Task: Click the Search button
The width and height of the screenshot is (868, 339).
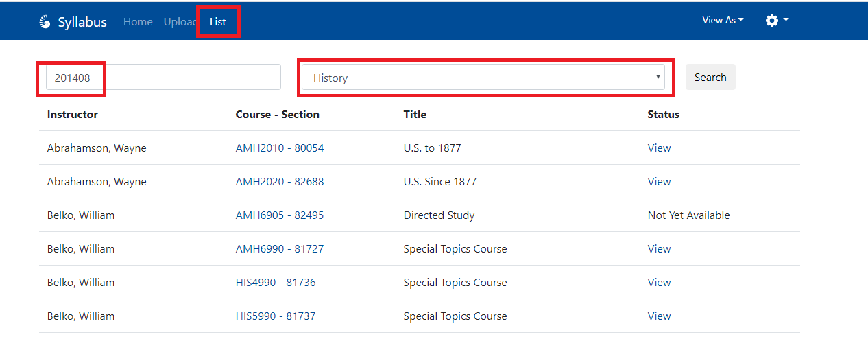Action: coord(710,77)
